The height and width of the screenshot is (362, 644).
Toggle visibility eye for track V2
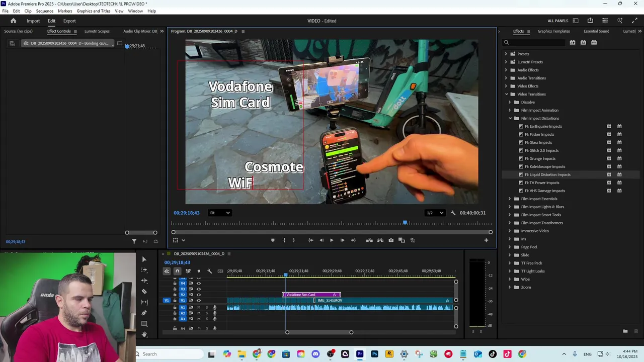[198, 295]
